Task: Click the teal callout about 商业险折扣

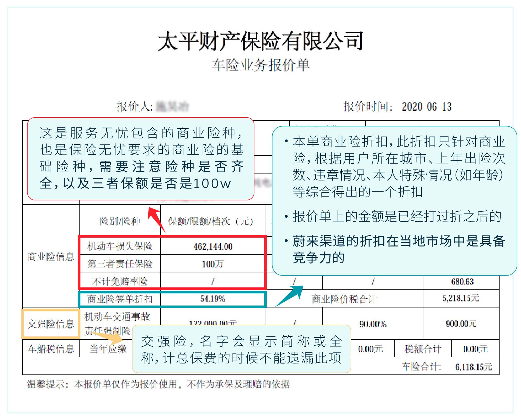Action: tap(395, 201)
